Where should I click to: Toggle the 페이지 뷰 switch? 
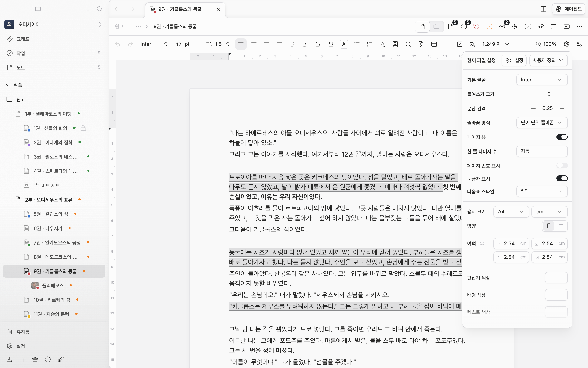tap(562, 137)
